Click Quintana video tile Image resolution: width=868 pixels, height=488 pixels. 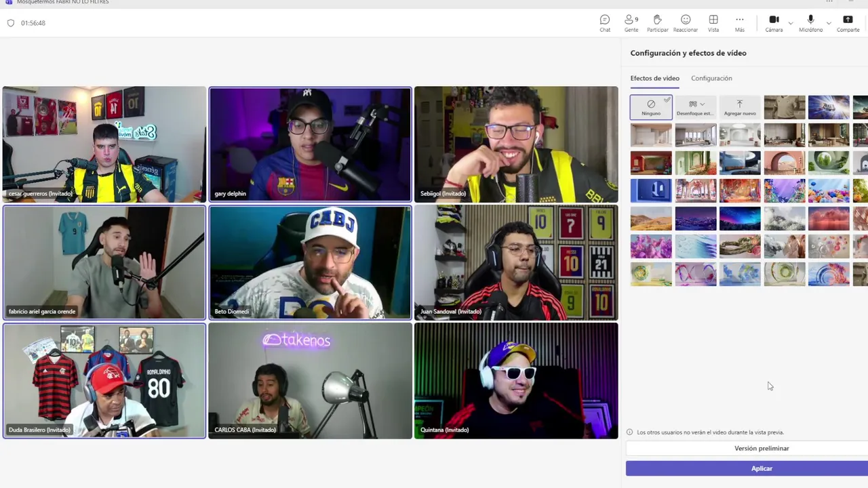click(x=516, y=380)
